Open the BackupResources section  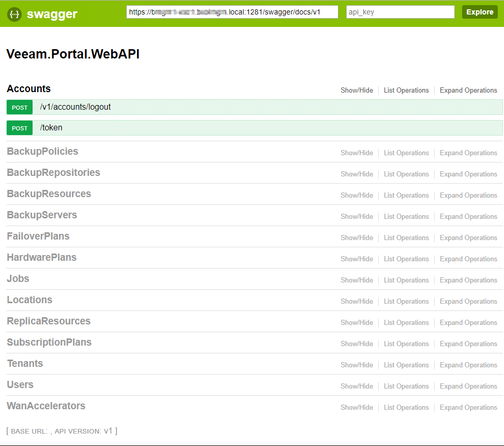[49, 194]
